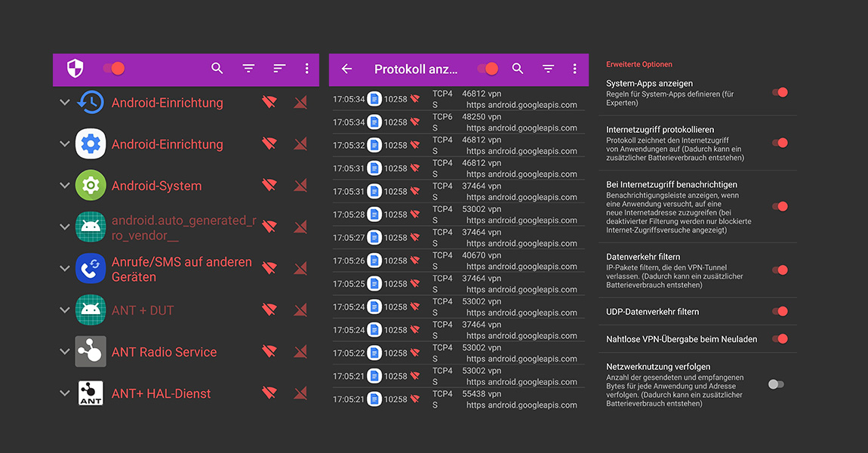Toggle Wi-Fi blocking for ANT + DUT
This screenshot has width=868, height=453.
point(269,310)
